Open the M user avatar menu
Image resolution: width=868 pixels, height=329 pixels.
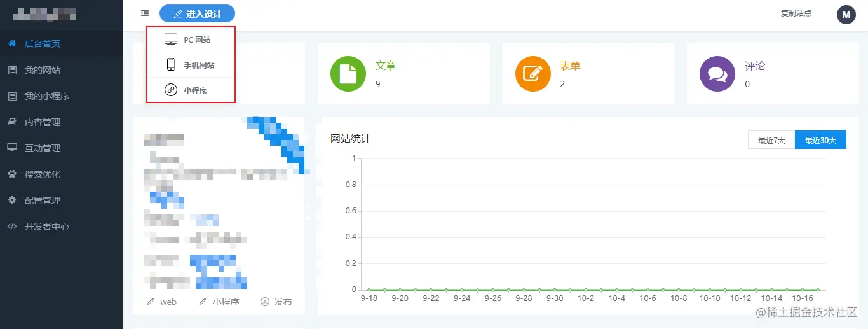click(846, 14)
